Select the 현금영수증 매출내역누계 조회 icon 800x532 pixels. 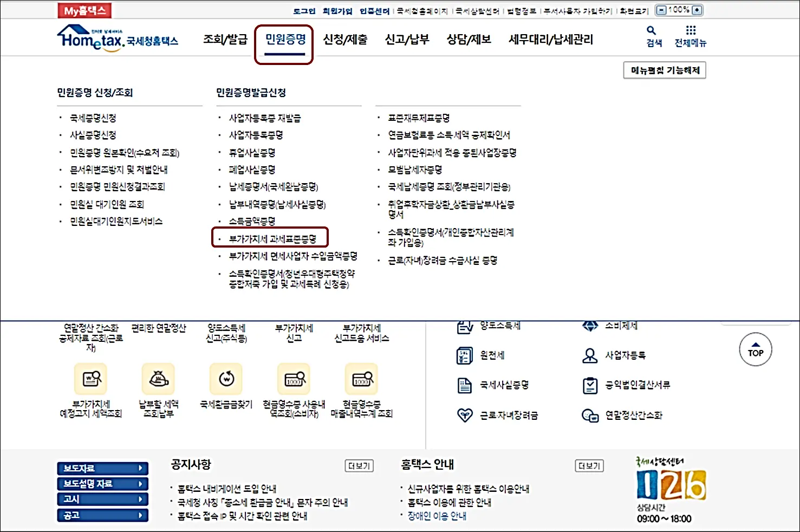[361, 379]
